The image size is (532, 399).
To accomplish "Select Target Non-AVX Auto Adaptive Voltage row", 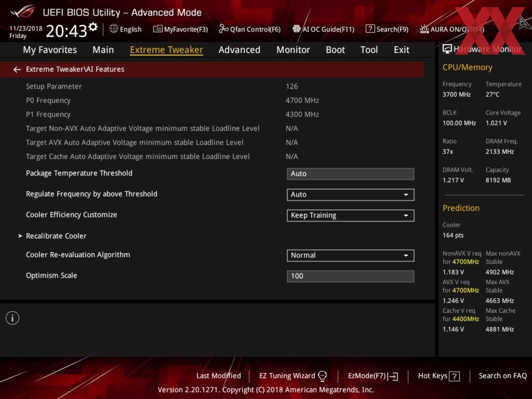I will point(212,128).
